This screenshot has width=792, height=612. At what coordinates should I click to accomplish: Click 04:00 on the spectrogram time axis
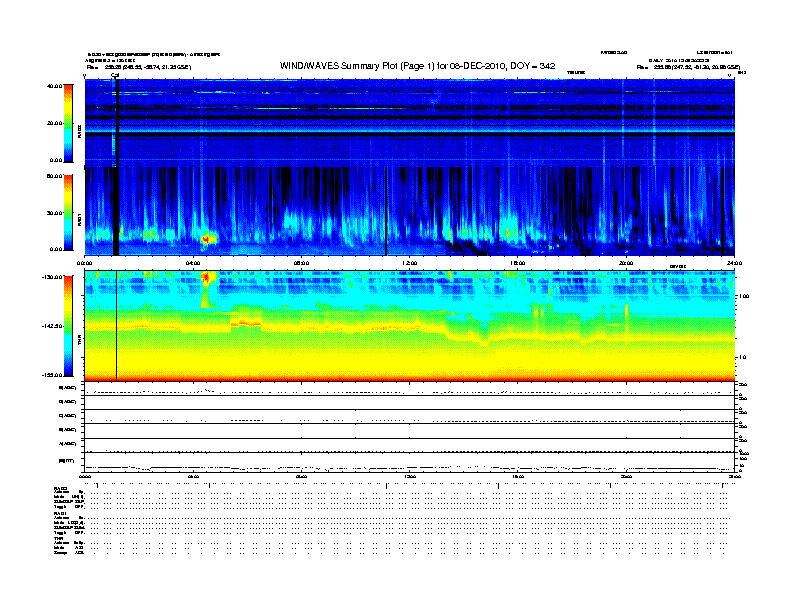(193, 263)
